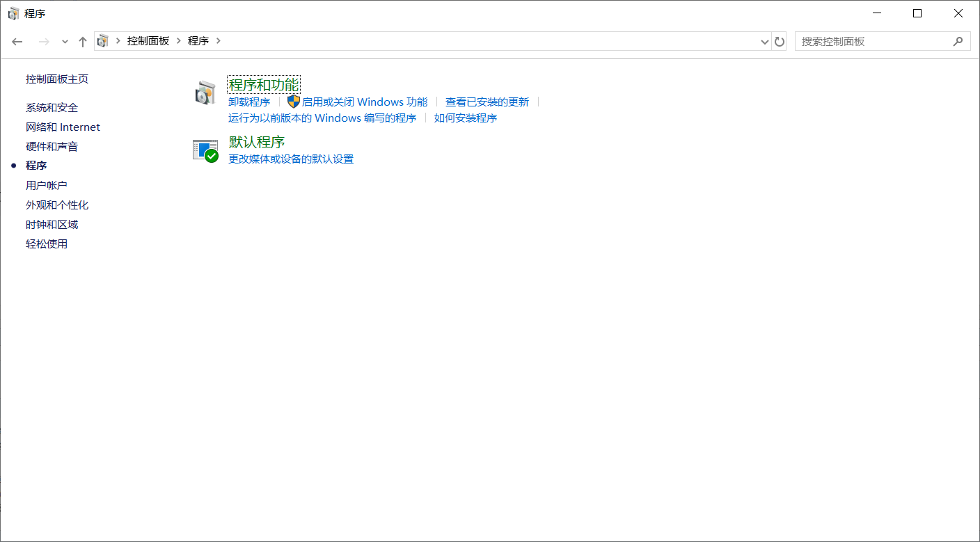This screenshot has width=980, height=542.
Task: Open the recent locations dropdown arrow
Action: tap(65, 42)
